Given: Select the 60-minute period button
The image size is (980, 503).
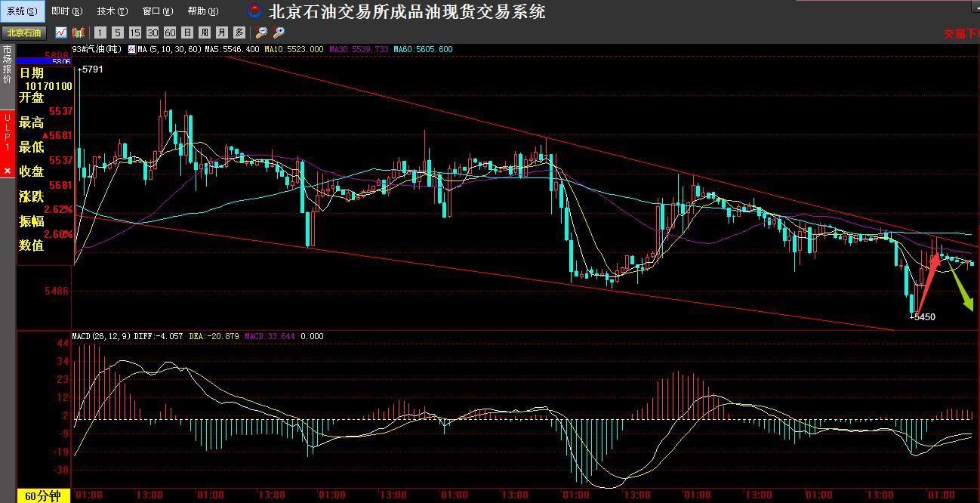Looking at the screenshot, I should [170, 32].
